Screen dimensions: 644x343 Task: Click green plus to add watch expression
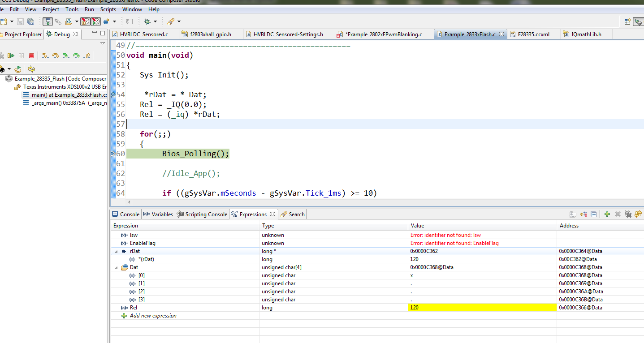[x=607, y=214]
